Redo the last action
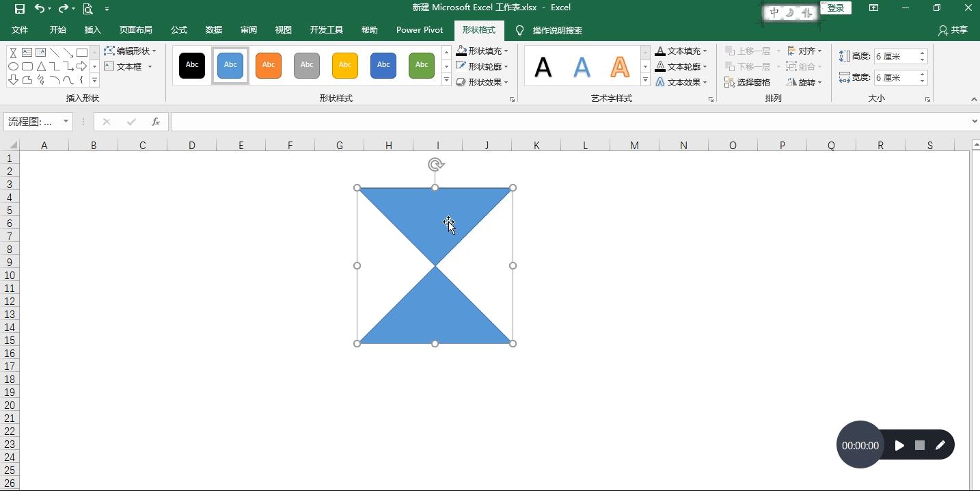 (x=64, y=9)
